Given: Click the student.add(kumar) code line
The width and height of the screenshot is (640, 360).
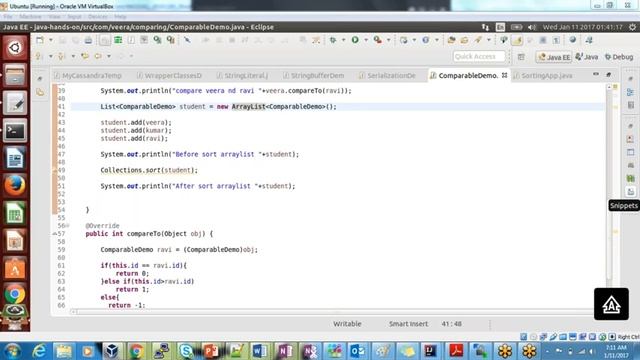Looking at the screenshot, I should 136,131.
